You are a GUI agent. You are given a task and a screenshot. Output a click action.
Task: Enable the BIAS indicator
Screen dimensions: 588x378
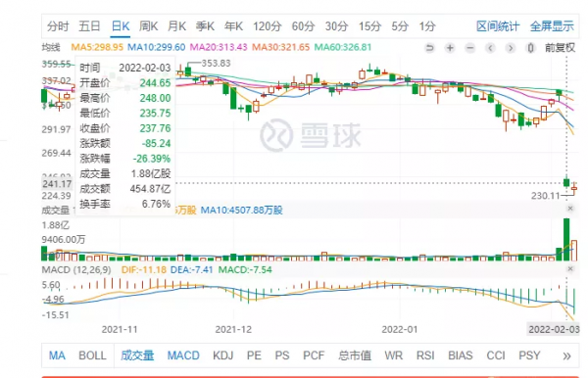461,355
